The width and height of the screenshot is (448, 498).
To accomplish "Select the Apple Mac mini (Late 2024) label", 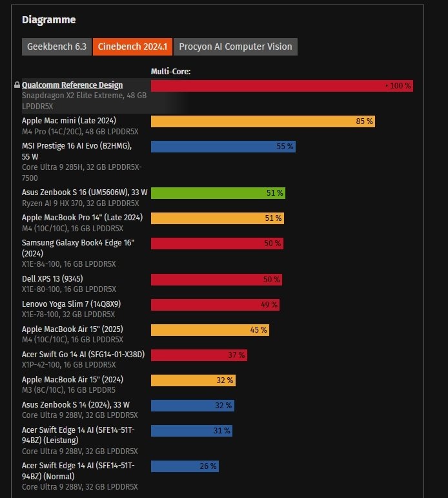I will pyautogui.click(x=69, y=121).
